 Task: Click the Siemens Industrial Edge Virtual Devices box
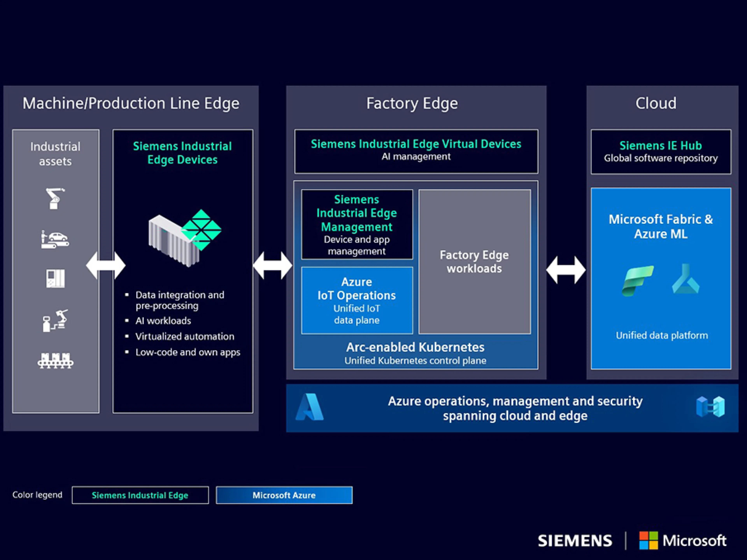[416, 151]
